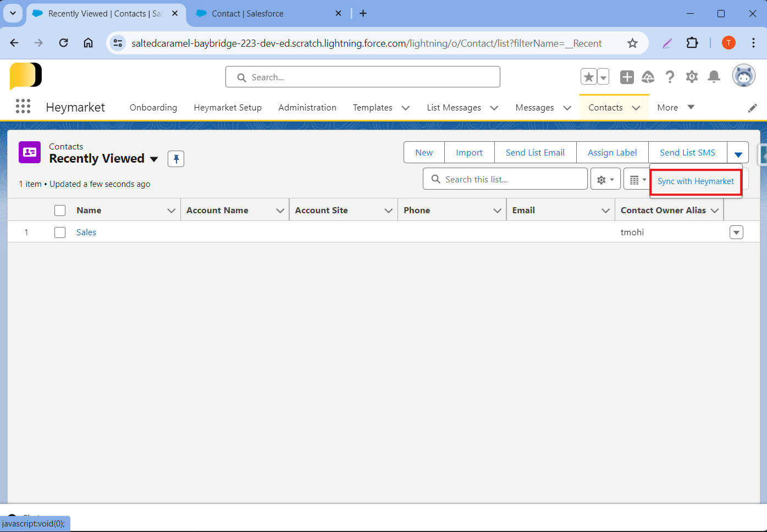
Task: Open the Name column actions chevron
Action: click(x=171, y=210)
